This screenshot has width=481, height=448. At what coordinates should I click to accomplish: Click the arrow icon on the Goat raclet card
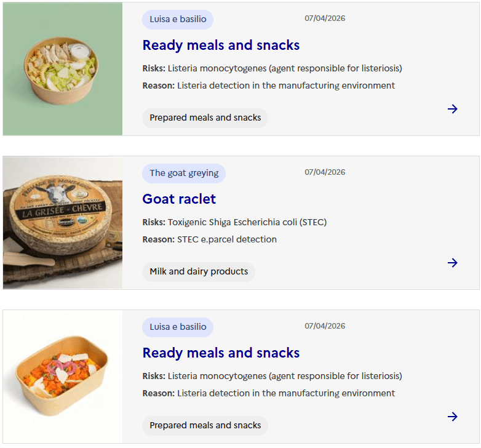453,263
